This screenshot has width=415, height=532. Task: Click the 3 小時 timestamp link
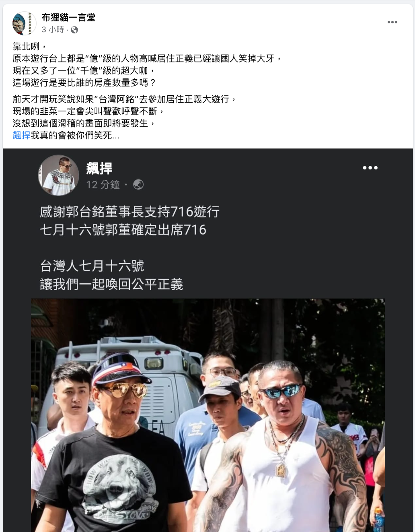53,30
